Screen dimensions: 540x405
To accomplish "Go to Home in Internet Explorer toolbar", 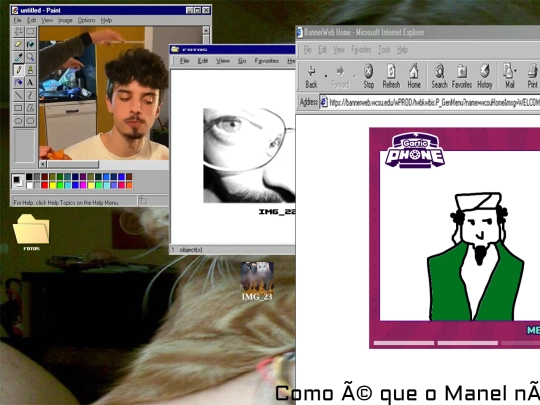I will 414,76.
